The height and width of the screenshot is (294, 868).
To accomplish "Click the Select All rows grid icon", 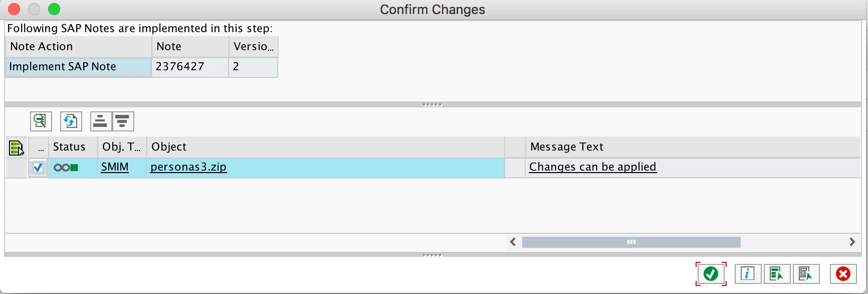I will tap(16, 148).
